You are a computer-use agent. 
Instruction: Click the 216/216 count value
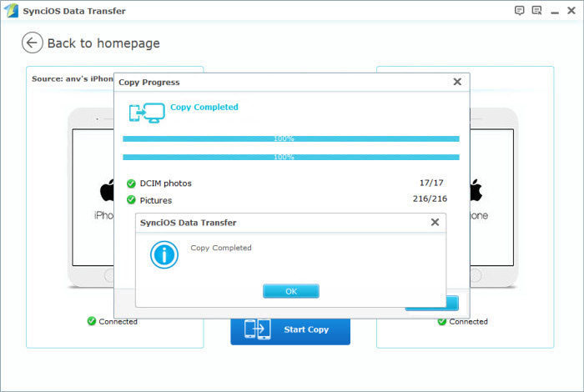(x=430, y=199)
